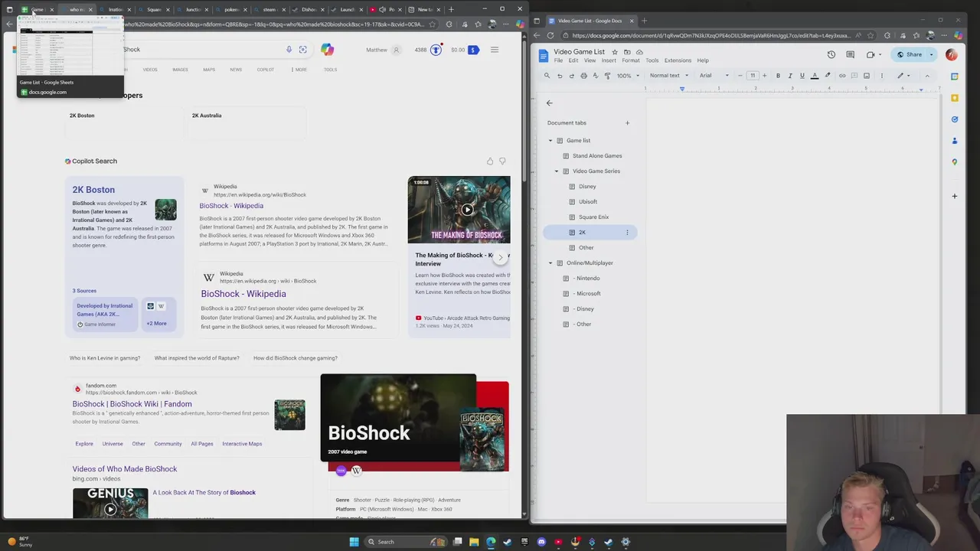This screenshot has height=551, width=980.
Task: Collapse the Game list tab tree
Action: [x=550, y=141]
